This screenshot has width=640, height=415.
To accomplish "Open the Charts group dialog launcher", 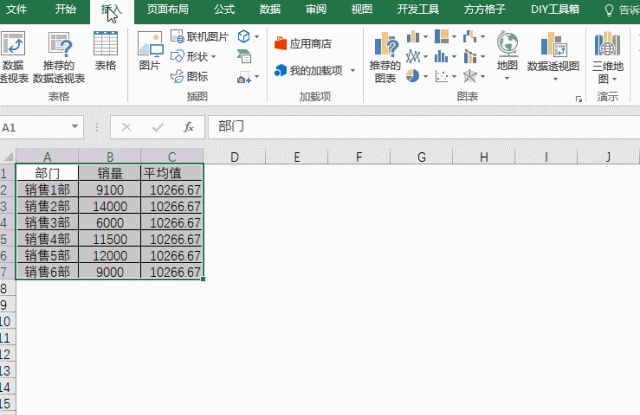I will [578, 99].
